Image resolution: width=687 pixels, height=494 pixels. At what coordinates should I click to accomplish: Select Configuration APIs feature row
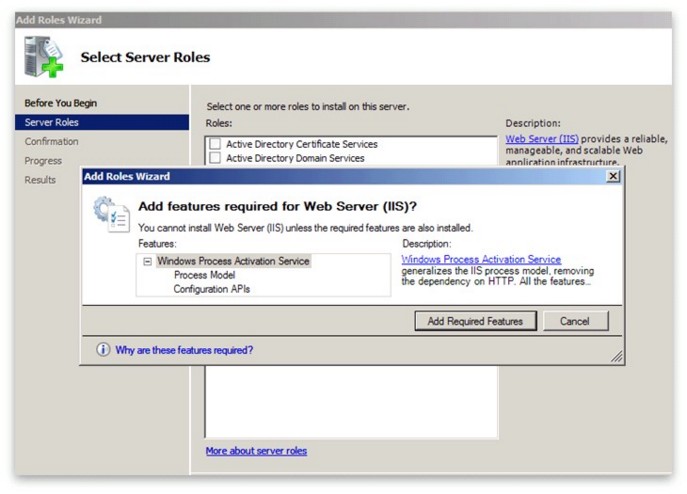[x=212, y=289]
